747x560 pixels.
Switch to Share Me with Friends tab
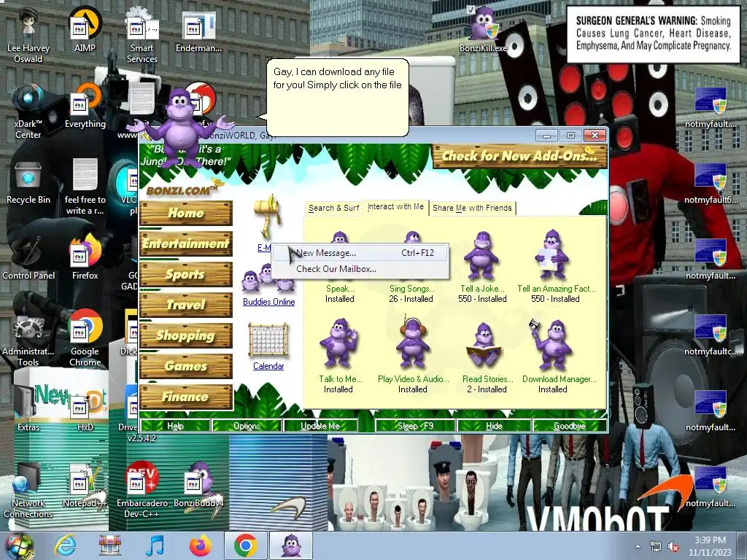pyautogui.click(x=472, y=208)
